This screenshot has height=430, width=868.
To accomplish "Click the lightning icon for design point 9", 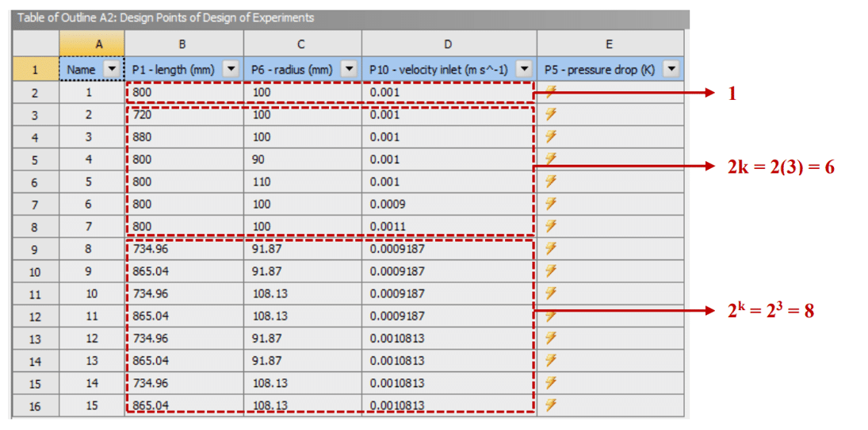I will pos(549,271).
